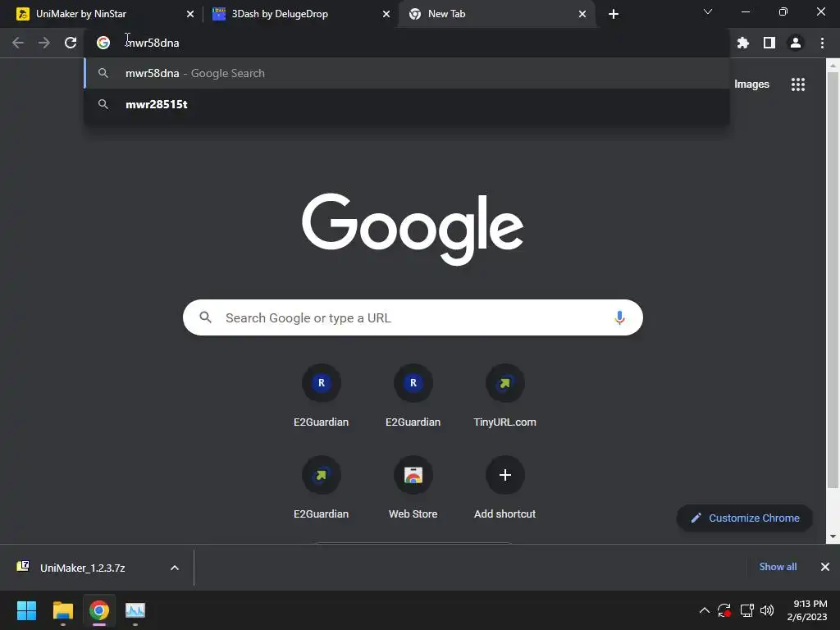Open File Explorer from the taskbar
The width and height of the screenshot is (840, 630).
click(62, 610)
